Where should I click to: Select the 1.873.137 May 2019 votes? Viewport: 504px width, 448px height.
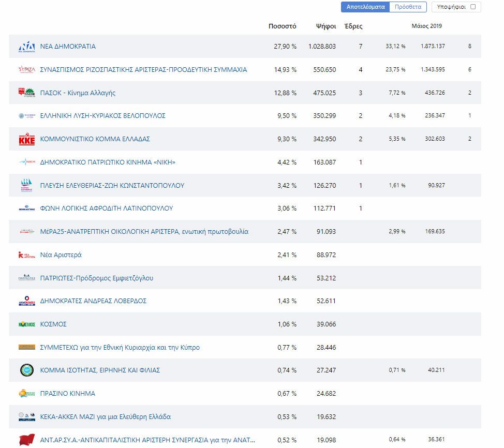[433, 46]
